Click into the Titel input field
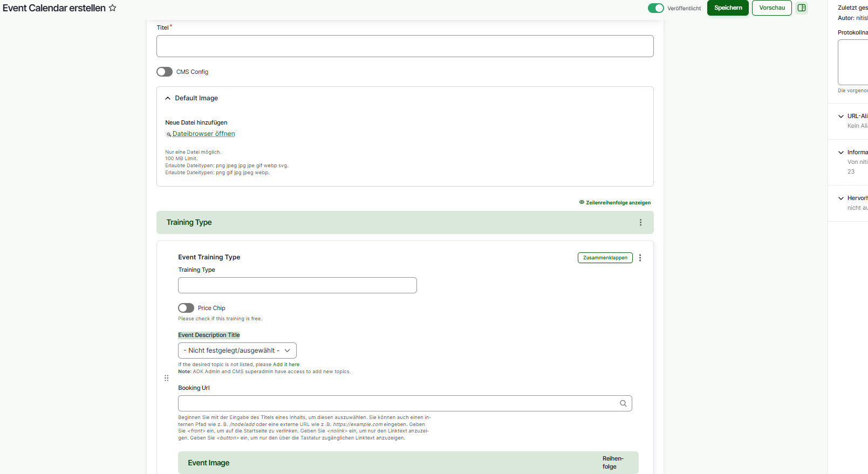This screenshot has height=474, width=868. pyautogui.click(x=405, y=46)
